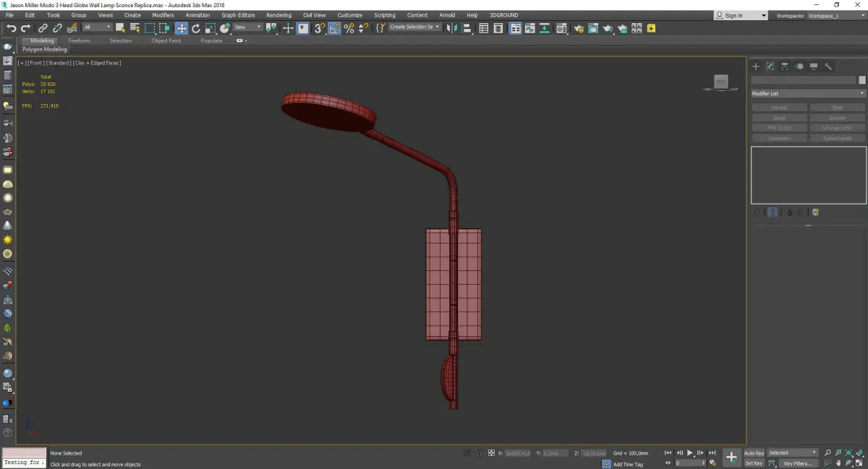
Task: Click the Render Production teapot
Action: point(608,28)
